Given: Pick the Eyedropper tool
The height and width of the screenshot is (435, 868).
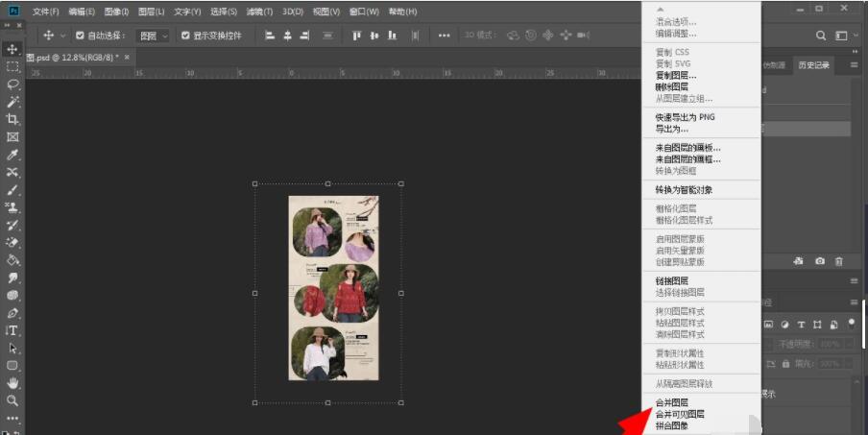Looking at the screenshot, I should 12,155.
